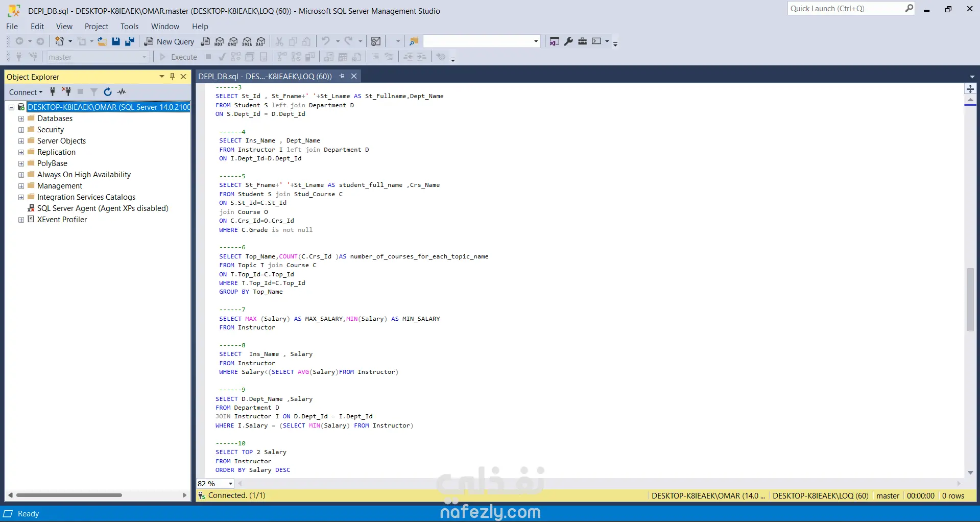Click the Quick Launch search field
The image size is (980, 522).
(851, 9)
